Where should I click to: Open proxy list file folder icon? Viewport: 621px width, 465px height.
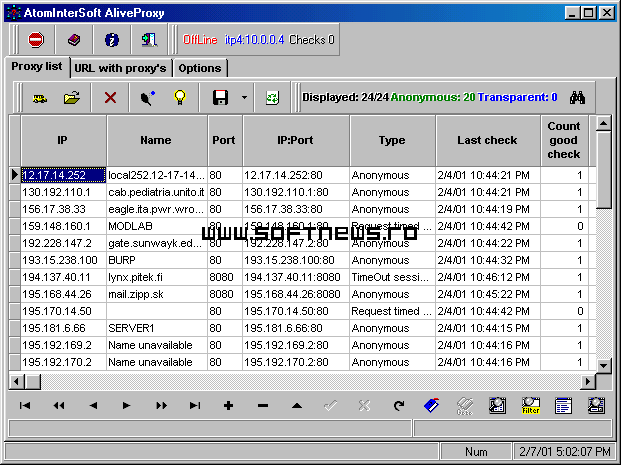72,97
